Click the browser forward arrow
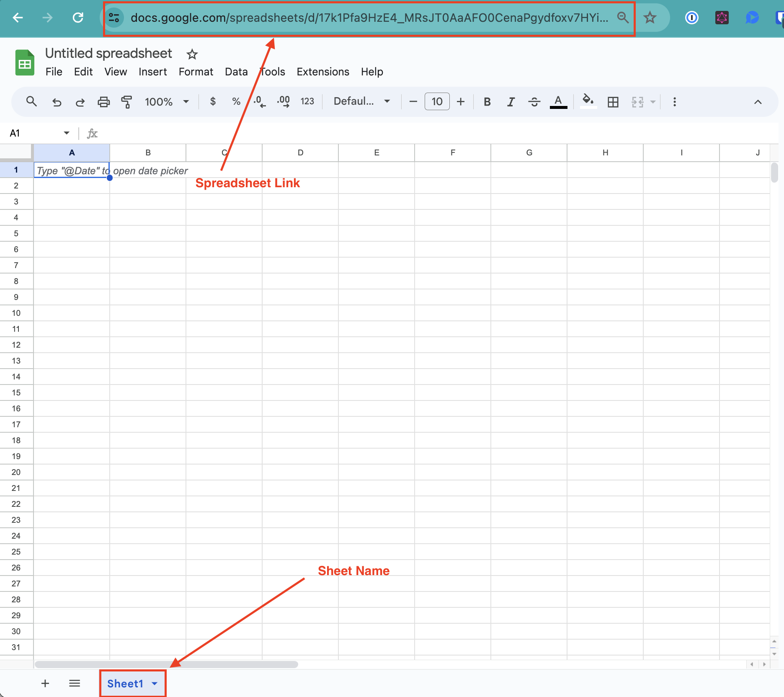This screenshot has height=697, width=784. [x=48, y=18]
